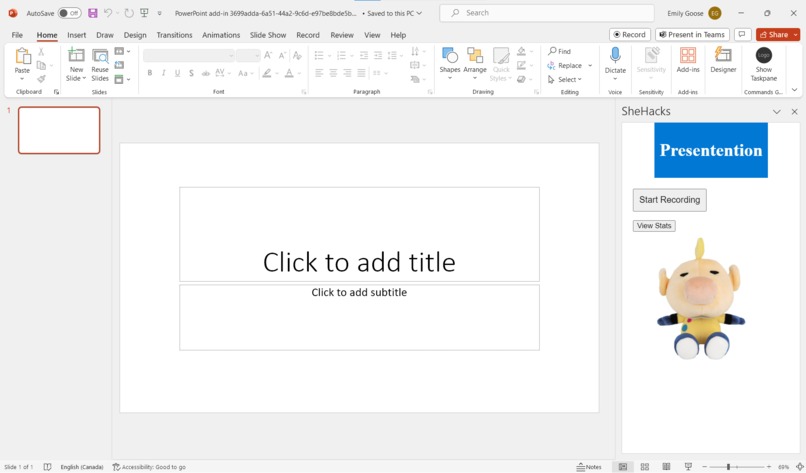This screenshot has width=806, height=473.
Task: Close the SheHacks taskpane
Action: point(794,112)
